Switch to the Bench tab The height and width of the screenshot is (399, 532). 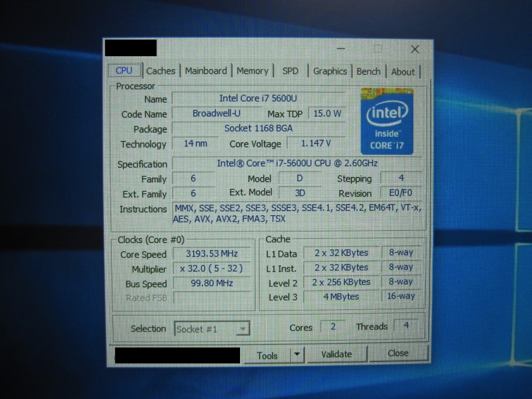[368, 72]
